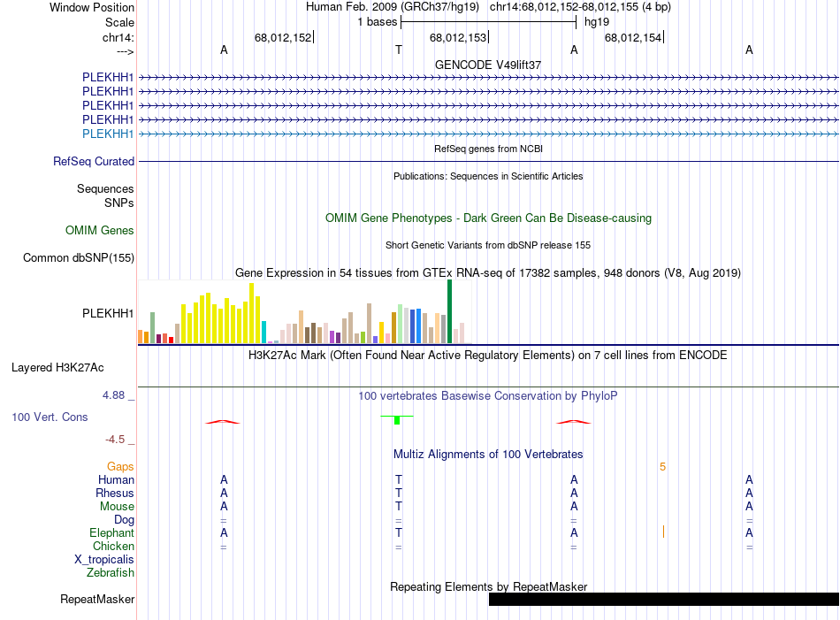Click the GENCODE V49lift37 track title
This screenshot has height=620, width=840.
point(488,65)
